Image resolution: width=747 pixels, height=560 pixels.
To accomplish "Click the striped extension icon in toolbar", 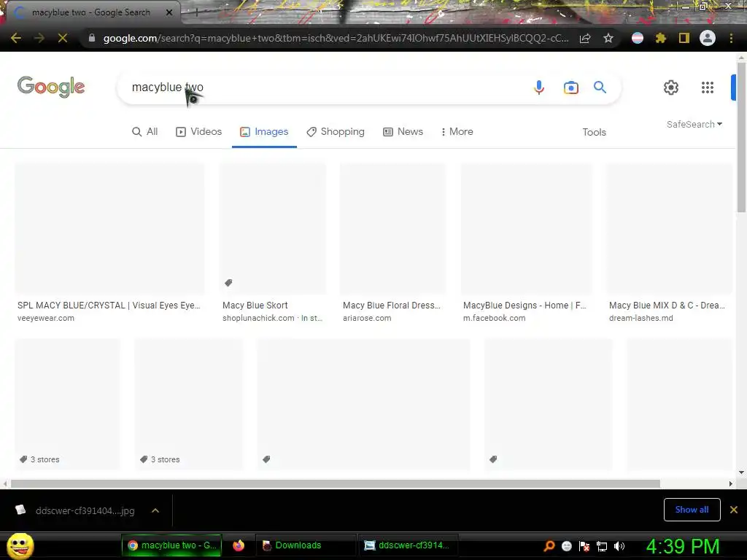I will [638, 38].
